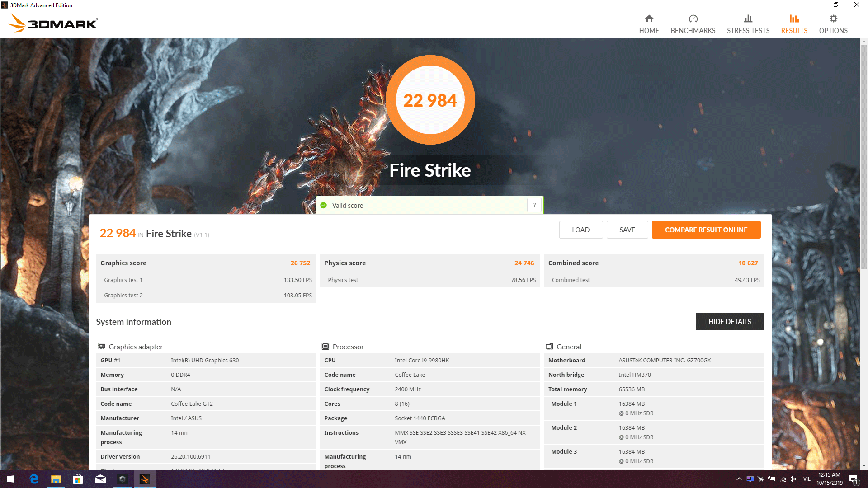The image size is (868, 488).
Task: Click the Graphics adapter section icon
Action: (101, 346)
